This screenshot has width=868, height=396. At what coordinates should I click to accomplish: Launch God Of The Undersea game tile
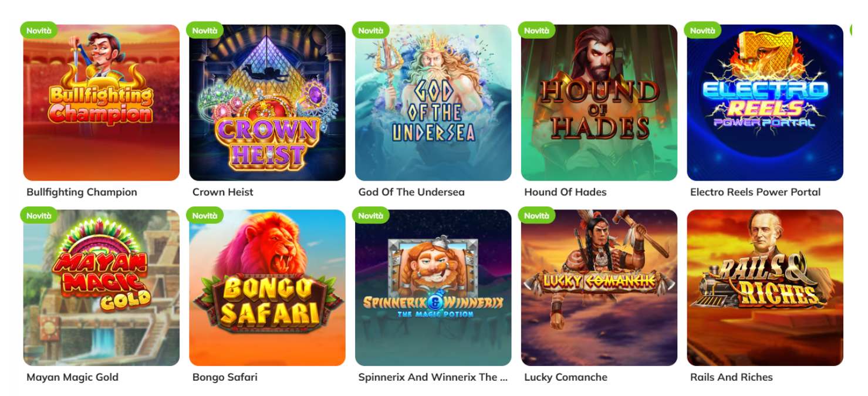click(x=433, y=103)
